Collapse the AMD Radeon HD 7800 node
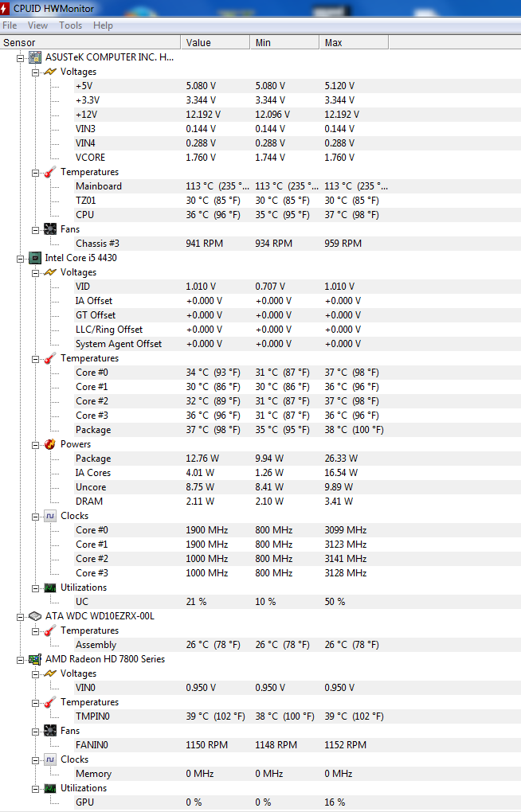Viewport: 521px width, 812px height. click(x=20, y=660)
